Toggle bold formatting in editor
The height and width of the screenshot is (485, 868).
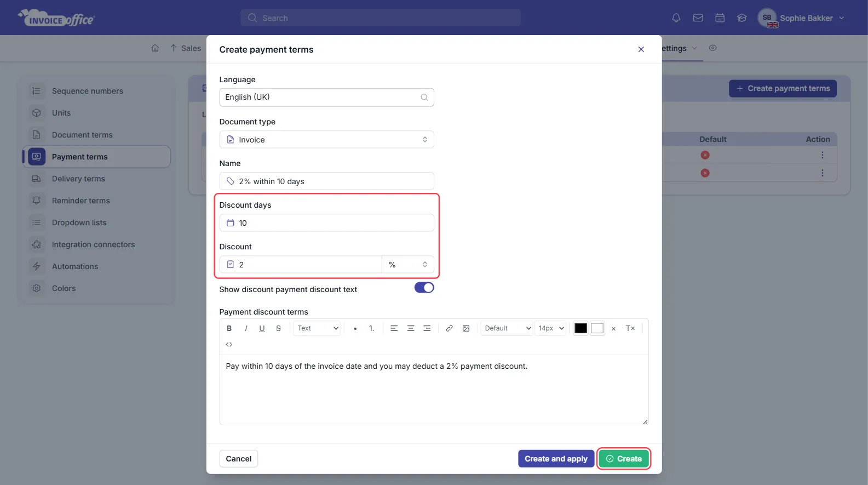229,328
